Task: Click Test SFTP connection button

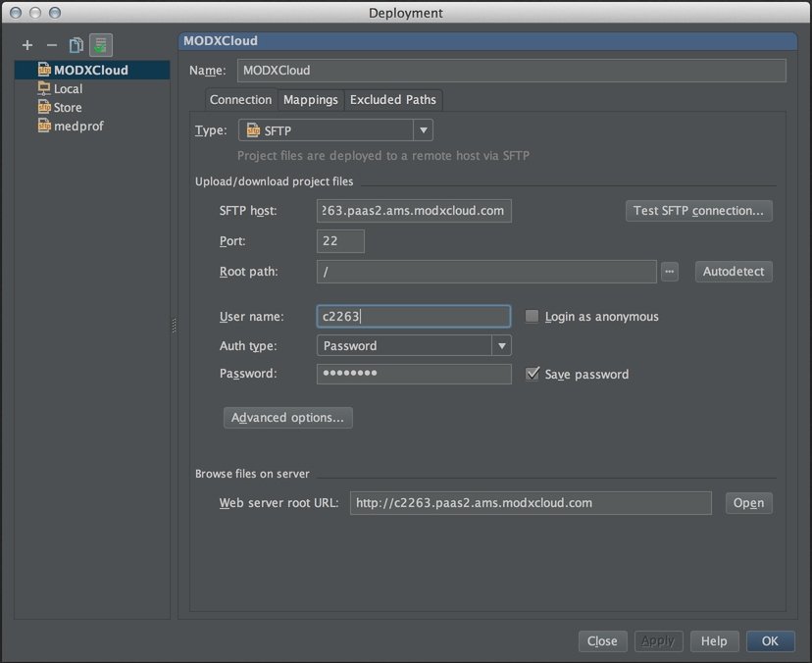Action: tap(698, 211)
